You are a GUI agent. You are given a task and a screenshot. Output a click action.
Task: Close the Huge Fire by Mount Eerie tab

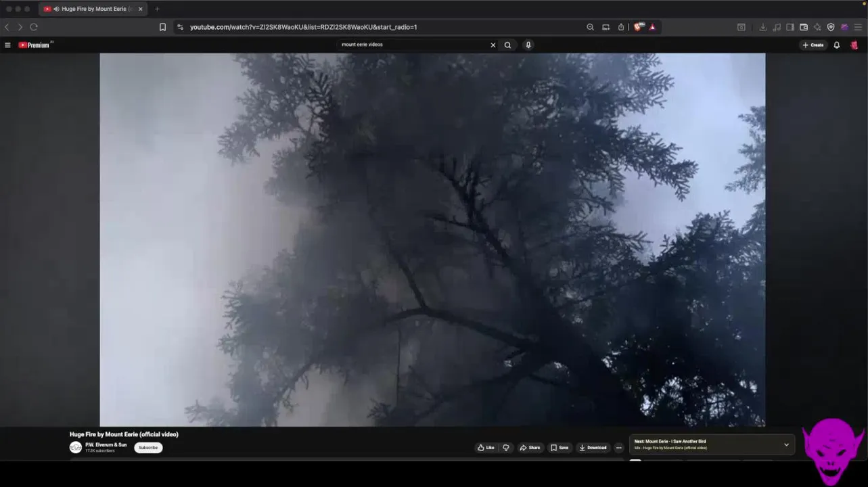coord(141,9)
